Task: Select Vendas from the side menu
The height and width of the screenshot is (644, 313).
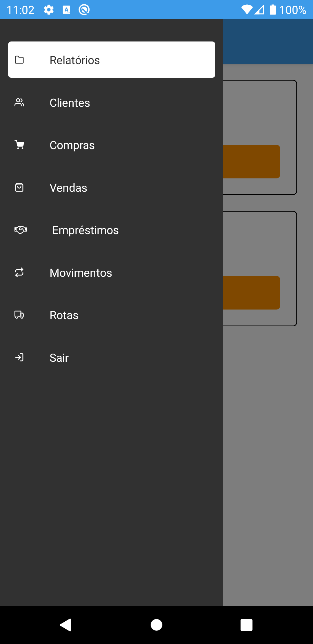Action: tap(112, 188)
